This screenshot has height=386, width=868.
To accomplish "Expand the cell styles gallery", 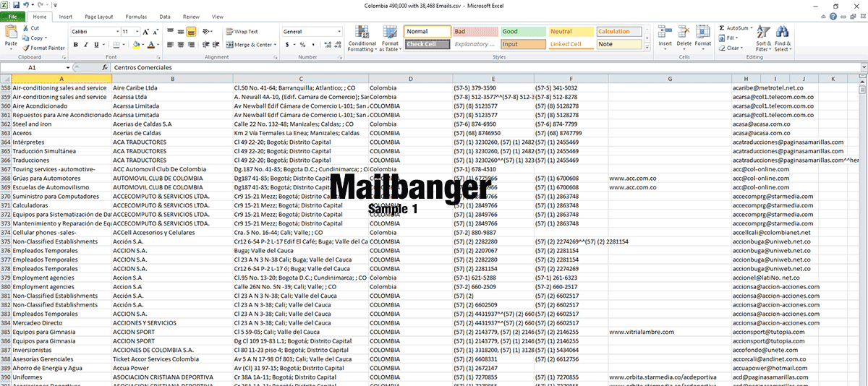I will pyautogui.click(x=646, y=46).
